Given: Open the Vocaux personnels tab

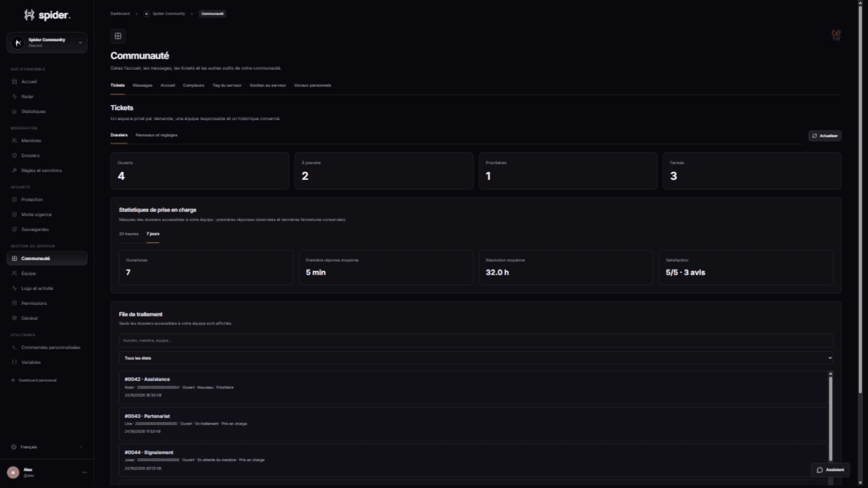Looking at the screenshot, I should point(313,85).
